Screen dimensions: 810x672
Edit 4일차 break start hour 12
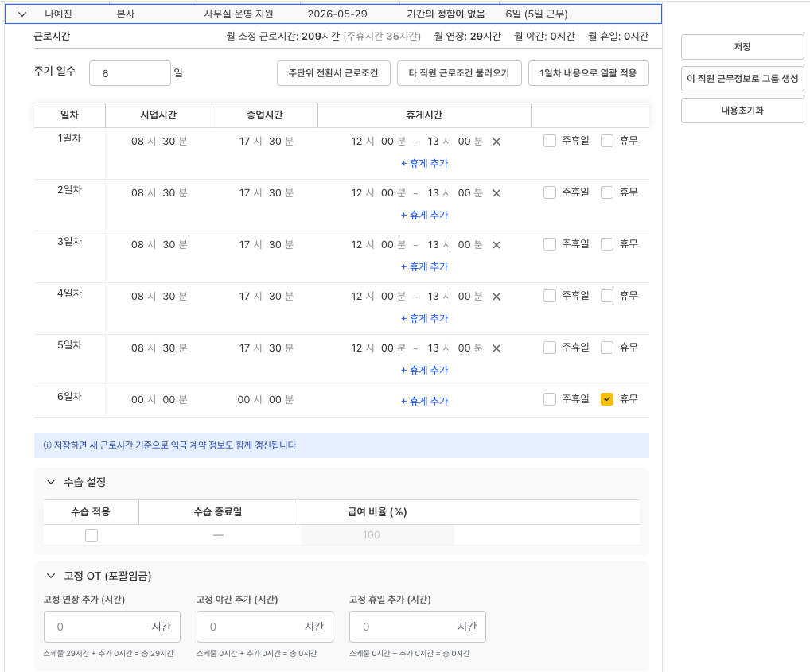[356, 297]
